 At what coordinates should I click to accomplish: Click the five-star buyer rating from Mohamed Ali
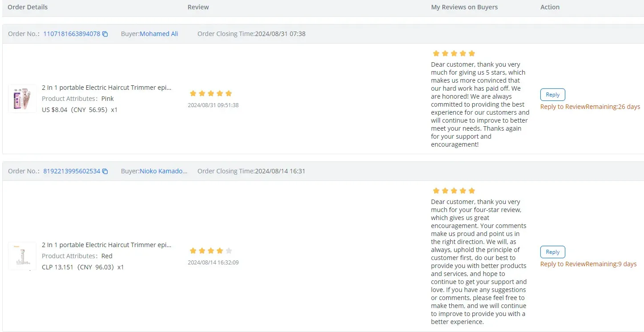(211, 93)
